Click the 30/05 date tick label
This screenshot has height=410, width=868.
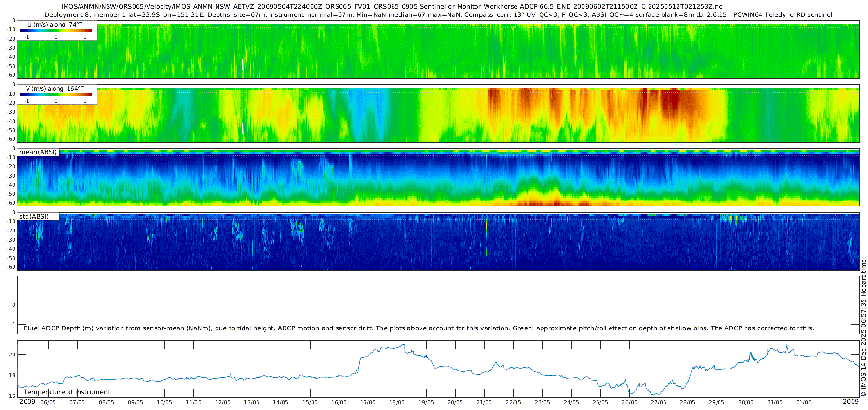[x=746, y=402]
